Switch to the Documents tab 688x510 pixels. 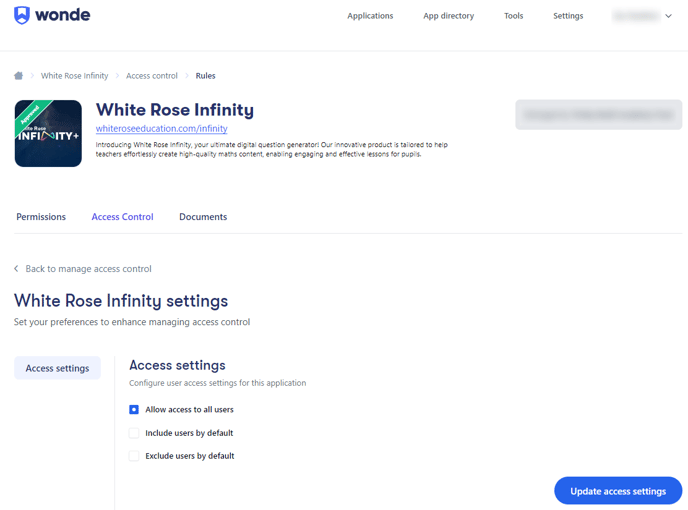pos(203,217)
